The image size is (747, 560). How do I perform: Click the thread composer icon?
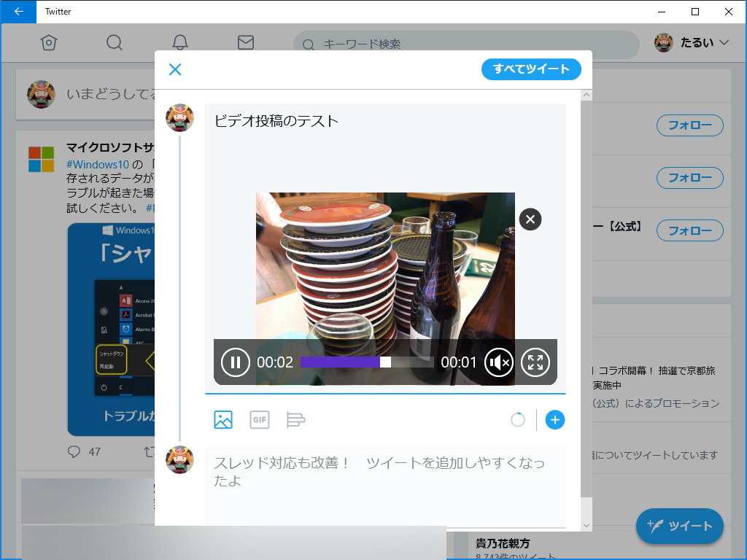tap(296, 420)
